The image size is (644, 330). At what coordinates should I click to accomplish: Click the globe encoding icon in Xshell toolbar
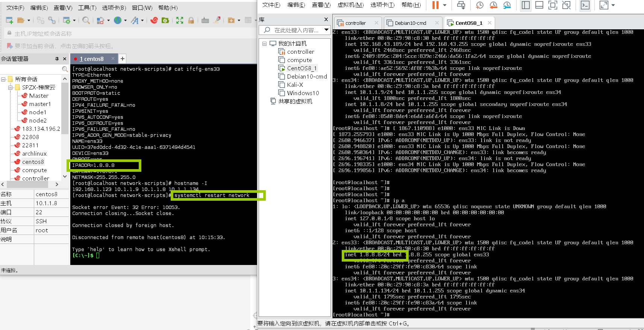(x=118, y=20)
